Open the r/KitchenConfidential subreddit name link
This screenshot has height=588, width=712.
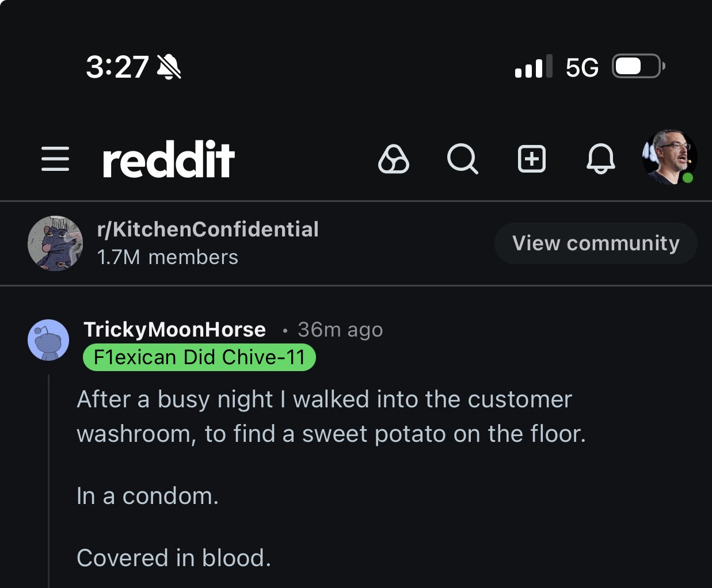pos(208,229)
